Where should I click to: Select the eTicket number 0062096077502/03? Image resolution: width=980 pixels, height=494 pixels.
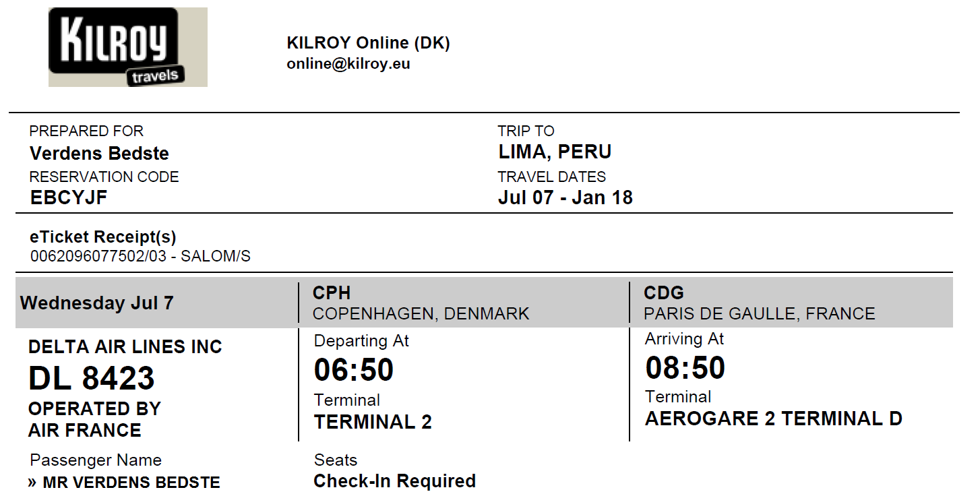click(x=102, y=256)
